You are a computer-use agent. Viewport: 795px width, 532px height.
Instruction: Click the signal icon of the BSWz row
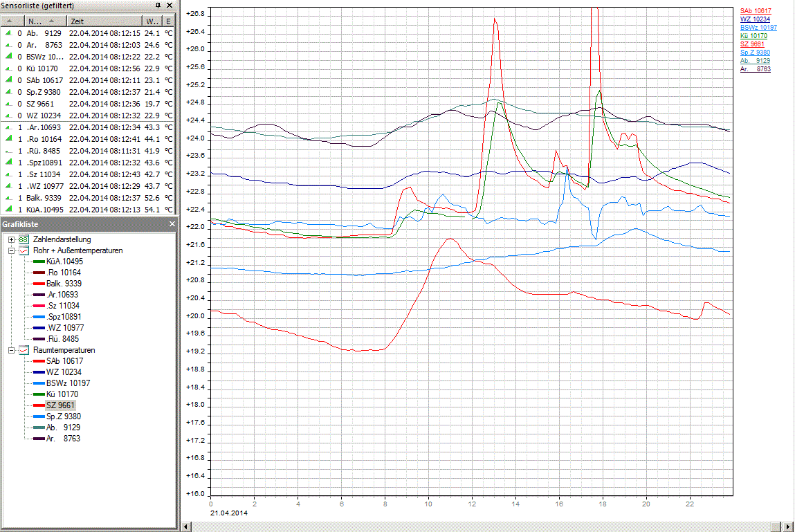(x=8, y=57)
